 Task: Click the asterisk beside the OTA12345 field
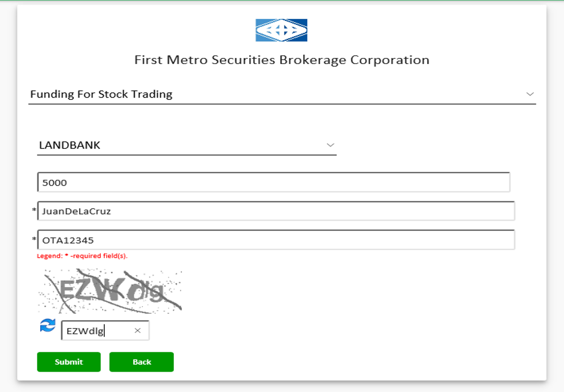[34, 239]
